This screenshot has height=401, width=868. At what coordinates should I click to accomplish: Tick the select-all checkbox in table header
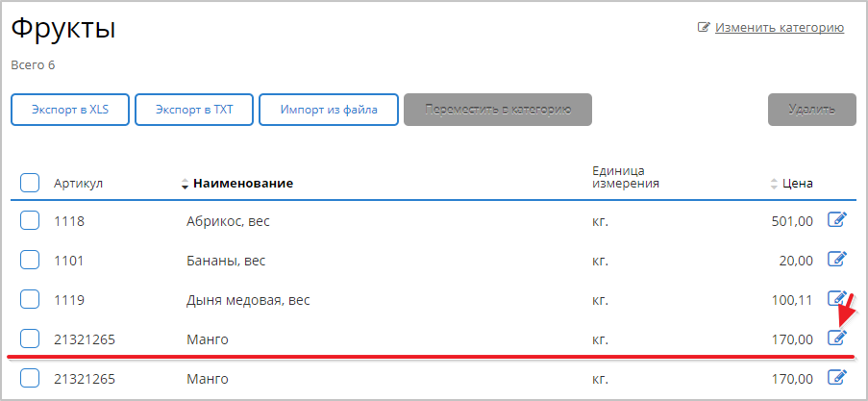point(30,183)
